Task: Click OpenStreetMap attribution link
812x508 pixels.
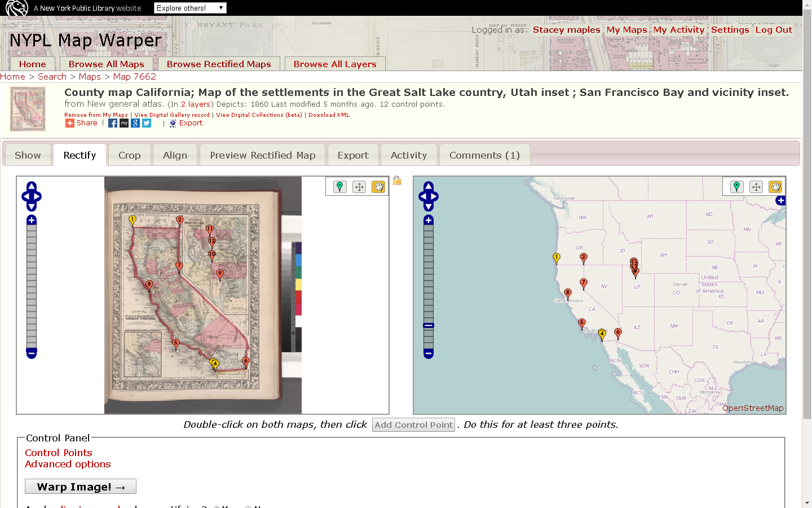Action: coord(753,408)
